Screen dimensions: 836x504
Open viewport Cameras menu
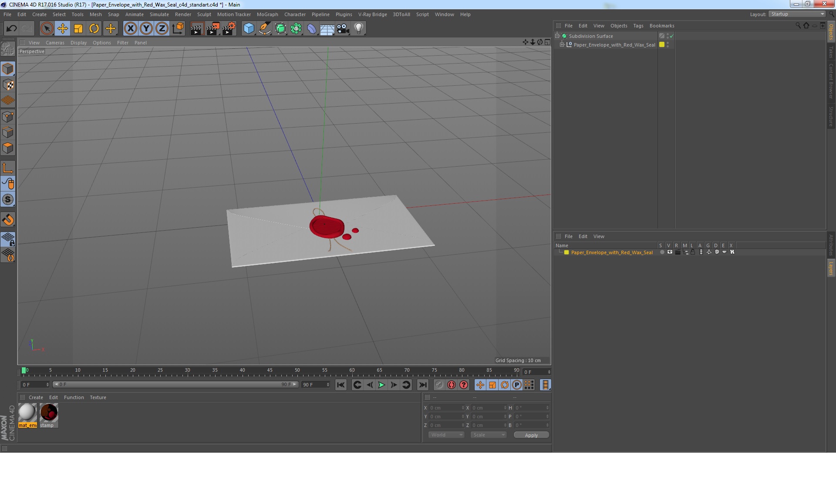click(x=55, y=43)
